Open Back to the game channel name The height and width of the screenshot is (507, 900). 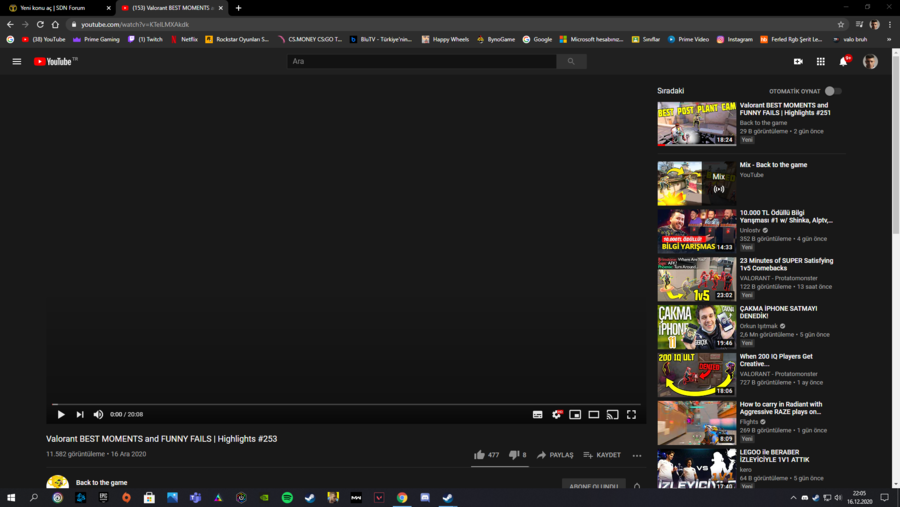pyautogui.click(x=102, y=483)
